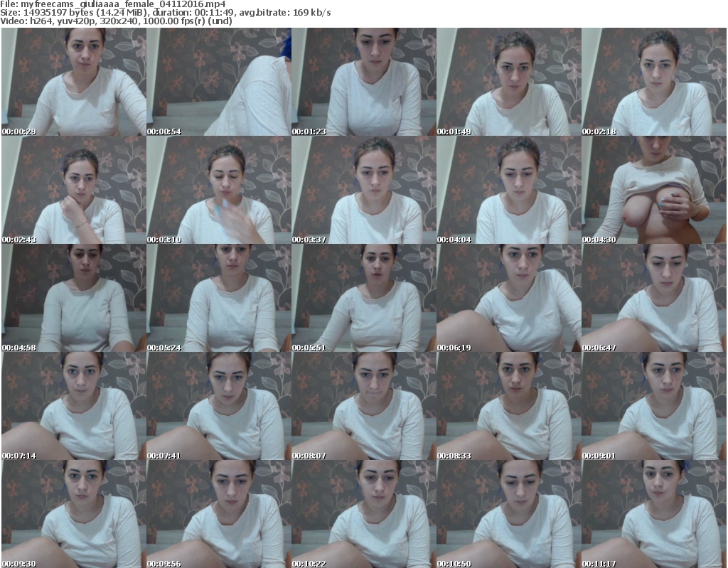Select the thumbnail timestamped 00:06:19

[x=509, y=299]
